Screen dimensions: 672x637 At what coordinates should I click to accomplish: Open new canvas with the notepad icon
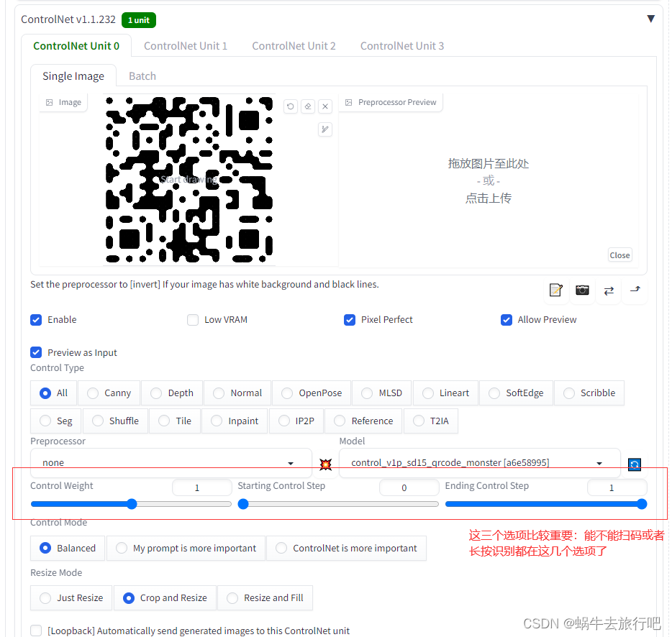tap(556, 290)
